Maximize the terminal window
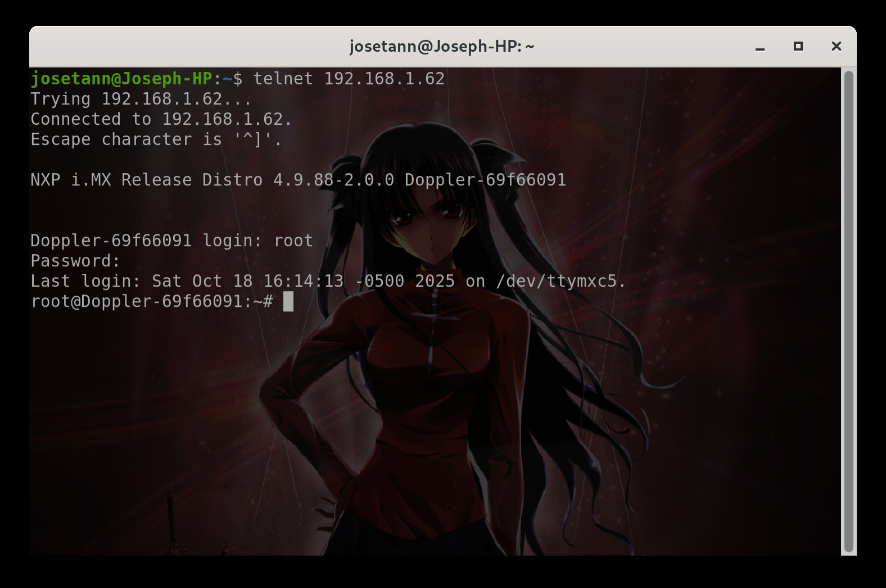886x588 pixels. tap(798, 47)
